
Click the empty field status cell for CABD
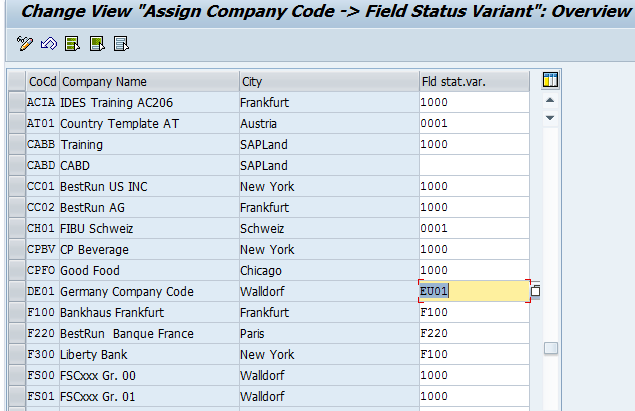(474, 165)
